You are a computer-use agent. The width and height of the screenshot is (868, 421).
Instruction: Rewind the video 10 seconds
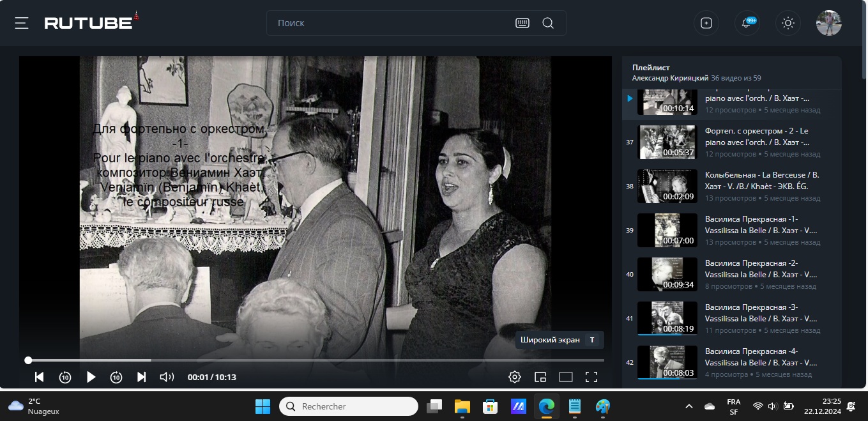[65, 377]
